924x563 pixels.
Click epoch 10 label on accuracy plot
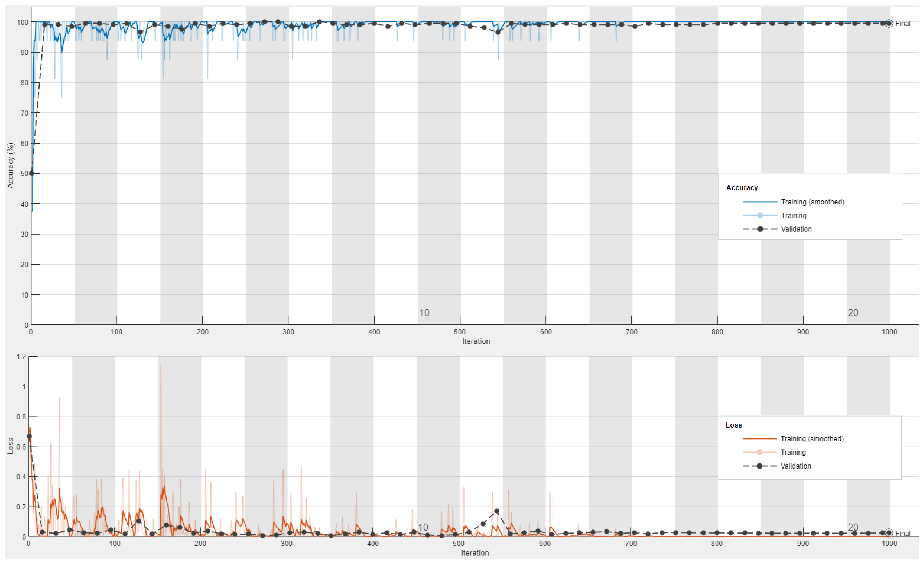[424, 313]
